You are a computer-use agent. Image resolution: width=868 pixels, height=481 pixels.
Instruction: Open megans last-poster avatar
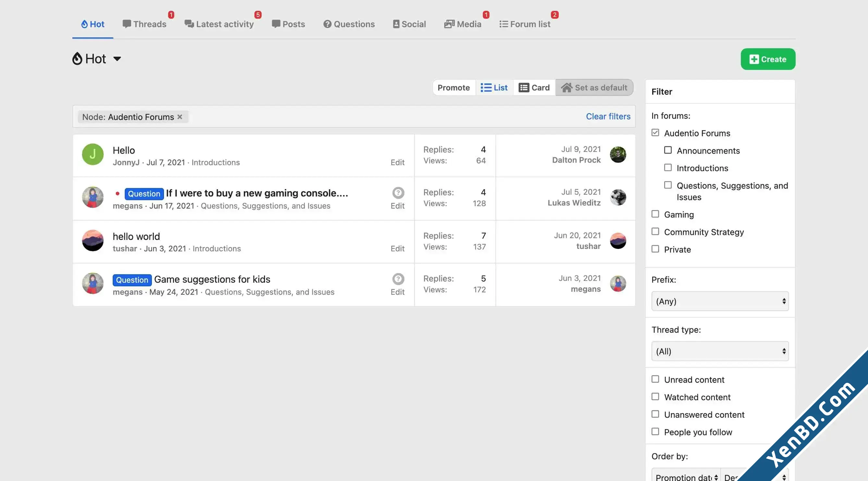[618, 284]
